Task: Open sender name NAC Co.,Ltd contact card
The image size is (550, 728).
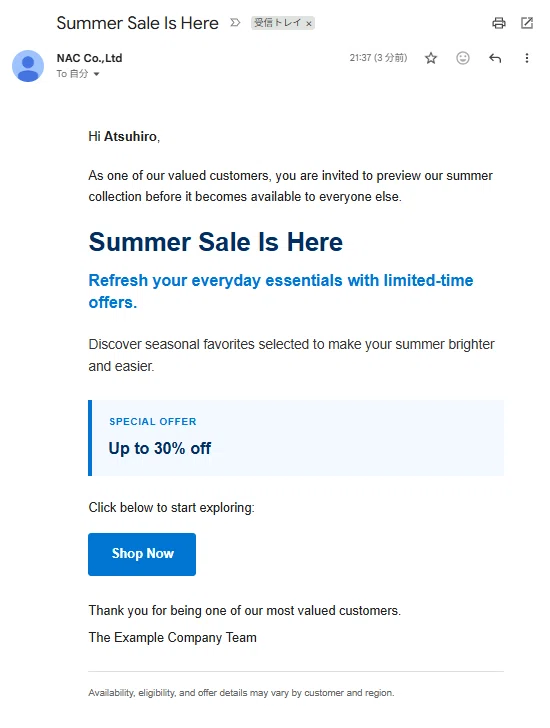Action: pos(89,58)
